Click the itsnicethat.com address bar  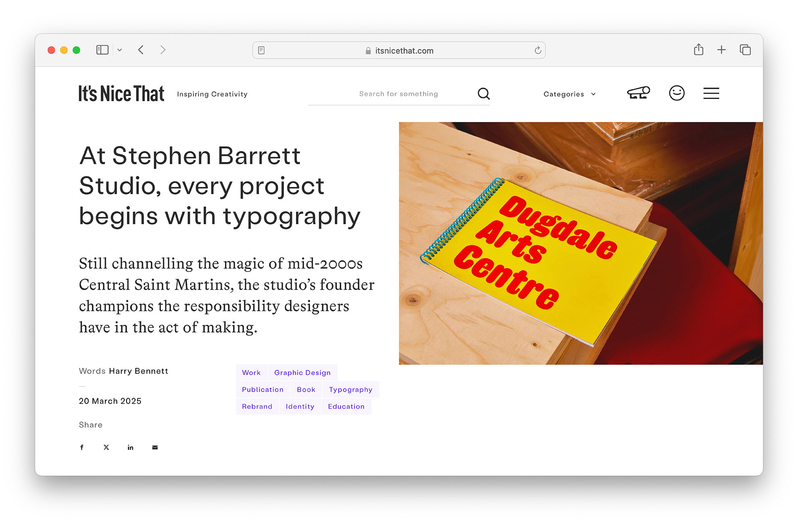click(399, 50)
